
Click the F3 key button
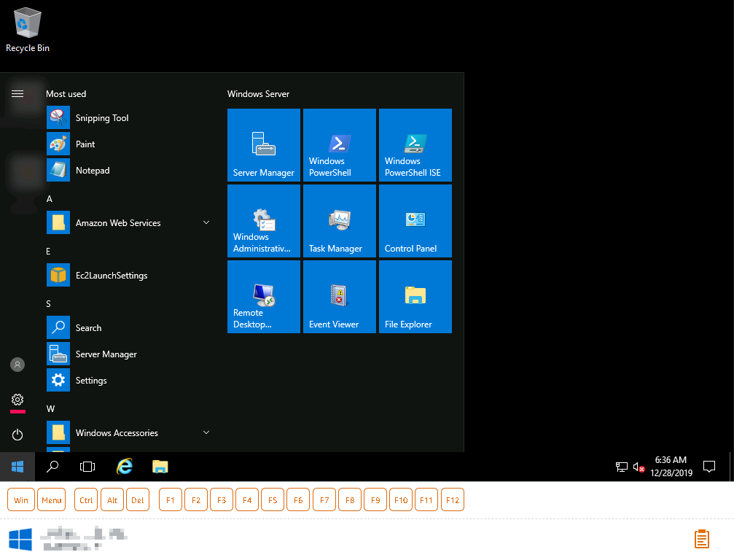click(x=222, y=500)
